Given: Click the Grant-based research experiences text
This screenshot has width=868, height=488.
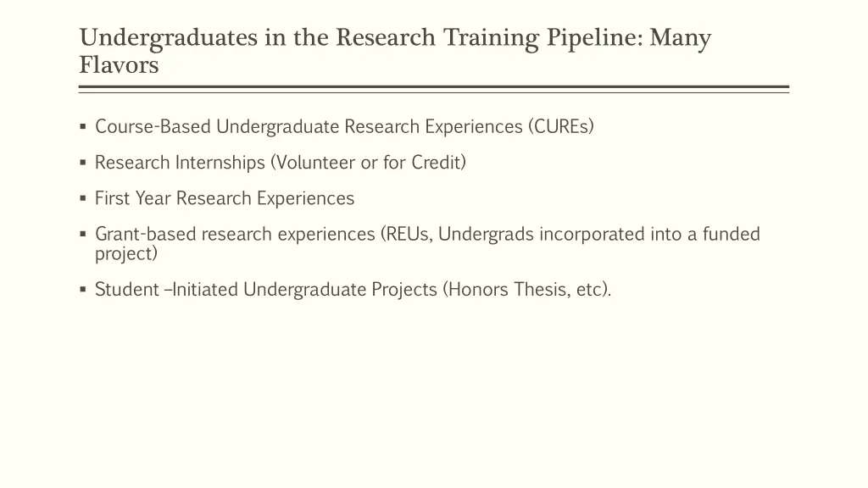Looking at the screenshot, I should pos(236,235).
